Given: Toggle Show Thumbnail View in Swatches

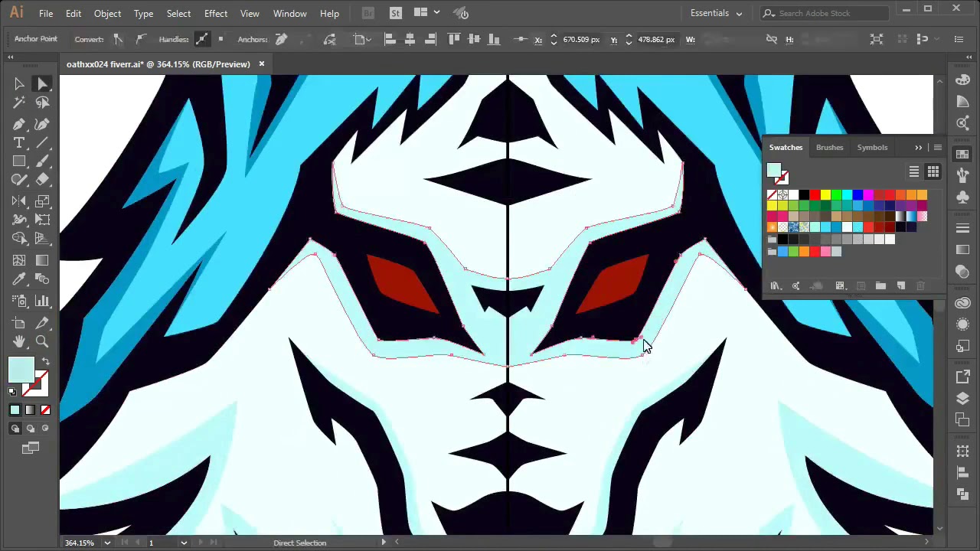Looking at the screenshot, I should [933, 171].
